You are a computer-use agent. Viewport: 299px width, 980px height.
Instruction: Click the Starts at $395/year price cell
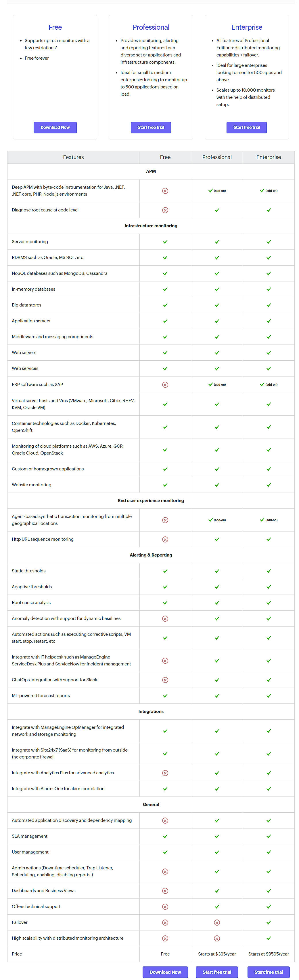click(x=216, y=954)
